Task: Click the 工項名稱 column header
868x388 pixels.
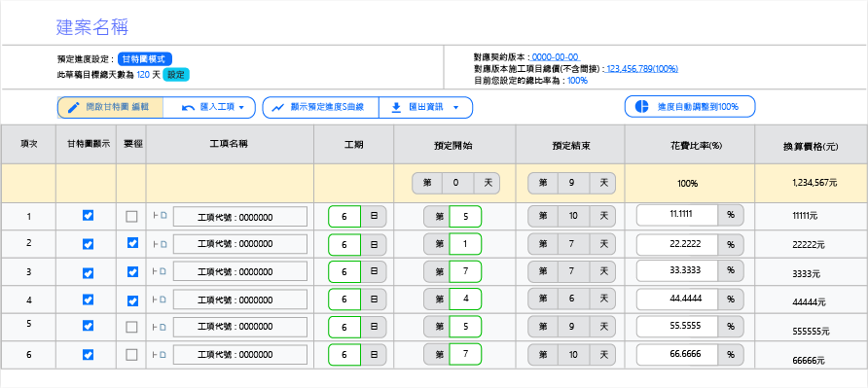Action: click(x=229, y=144)
